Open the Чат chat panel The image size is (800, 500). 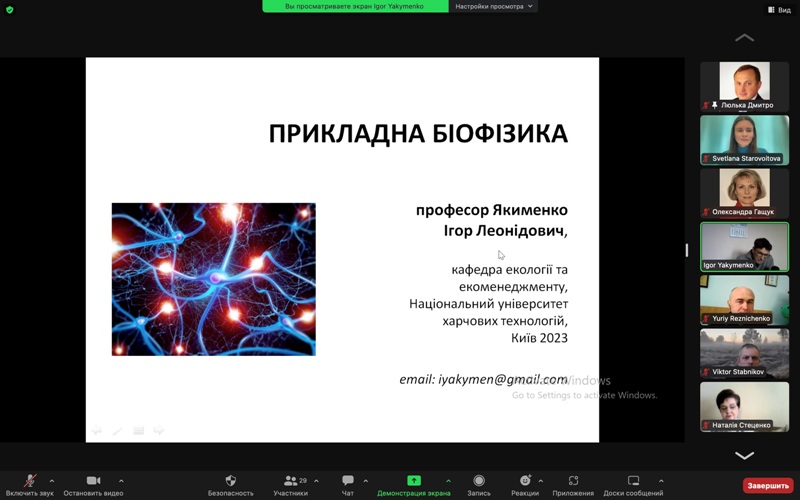(x=348, y=485)
